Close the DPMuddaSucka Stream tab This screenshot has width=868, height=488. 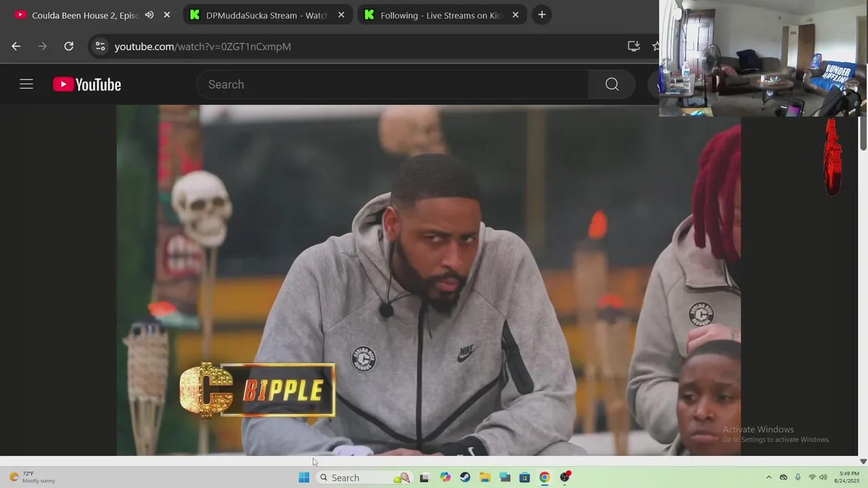(x=341, y=15)
